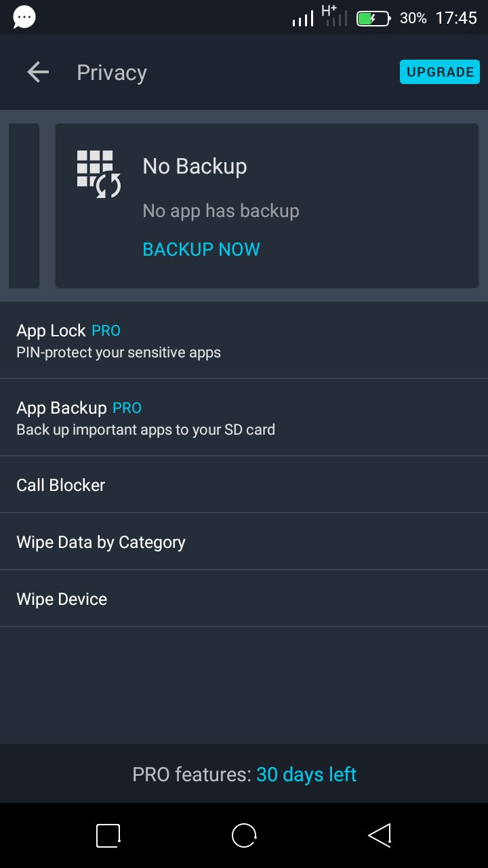Screen dimensions: 488x868
Task: Tap the 30 days left link
Action: pyautogui.click(x=306, y=774)
